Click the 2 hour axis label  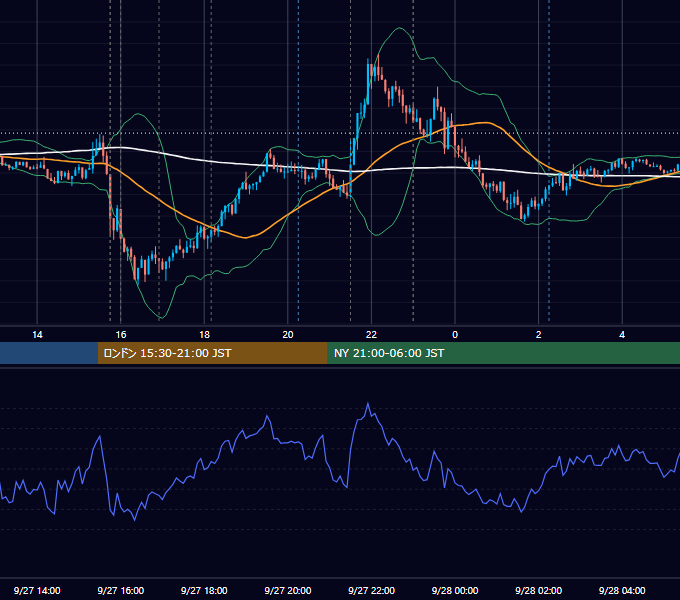coord(539,335)
